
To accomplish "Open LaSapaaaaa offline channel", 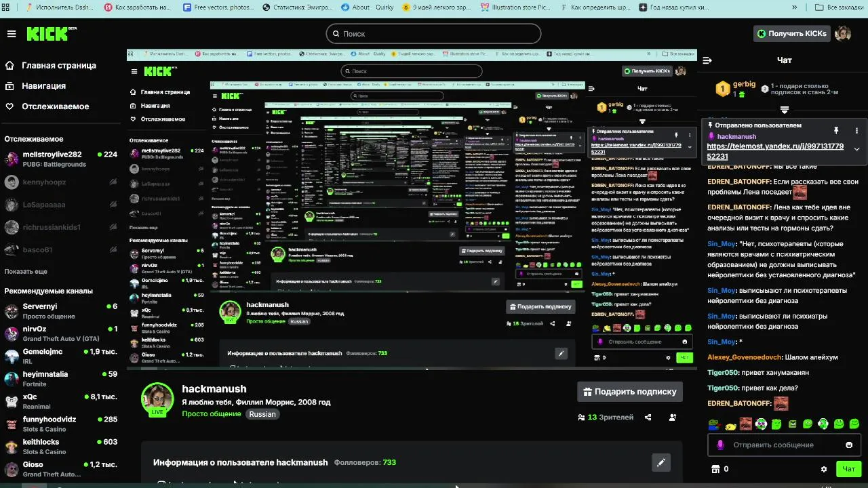I will click(61, 204).
